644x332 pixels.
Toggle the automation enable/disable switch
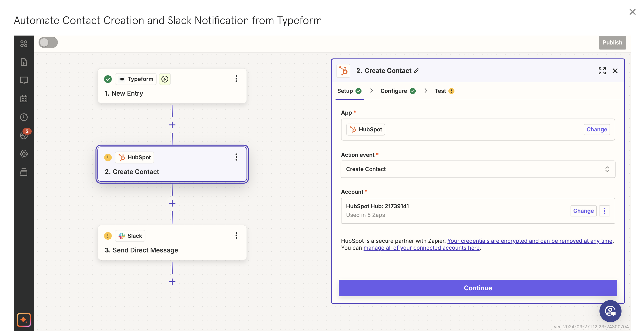[48, 42]
